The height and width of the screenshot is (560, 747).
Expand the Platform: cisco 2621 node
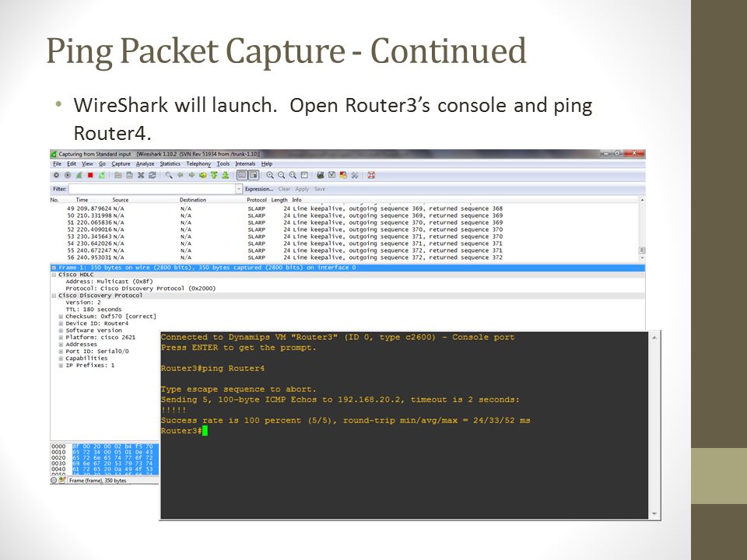coord(61,338)
